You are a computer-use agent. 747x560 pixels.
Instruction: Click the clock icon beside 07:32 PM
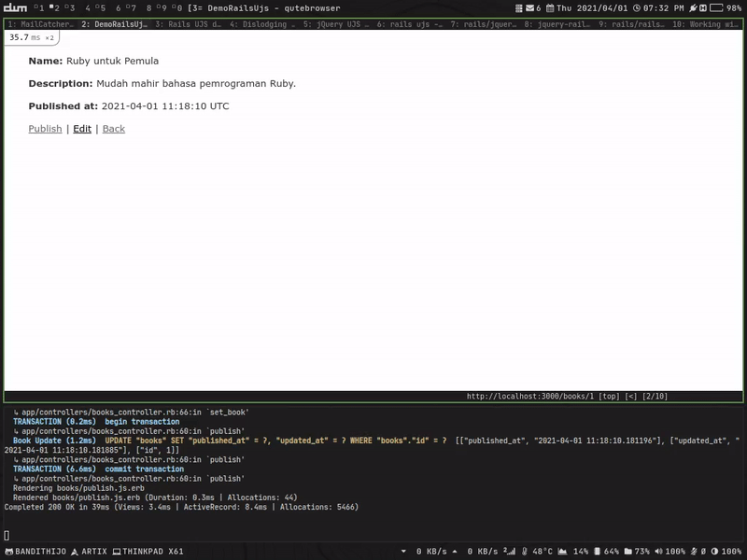click(x=636, y=7)
